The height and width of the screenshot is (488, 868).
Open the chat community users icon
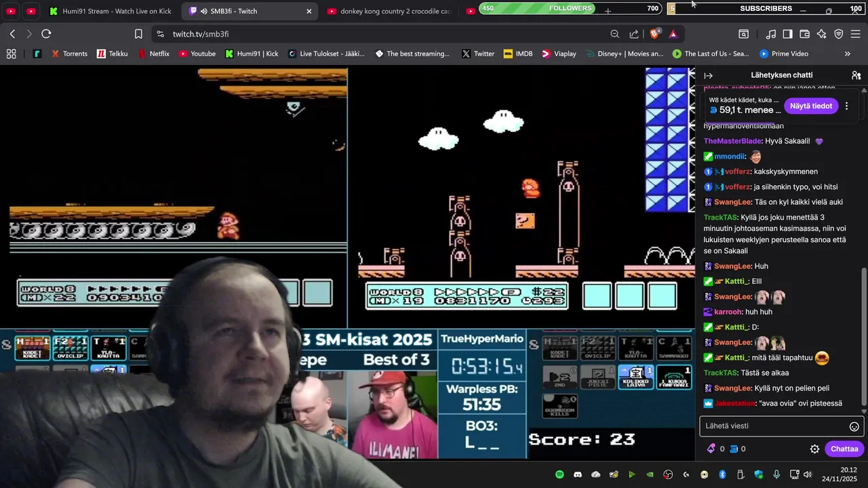pos(856,76)
